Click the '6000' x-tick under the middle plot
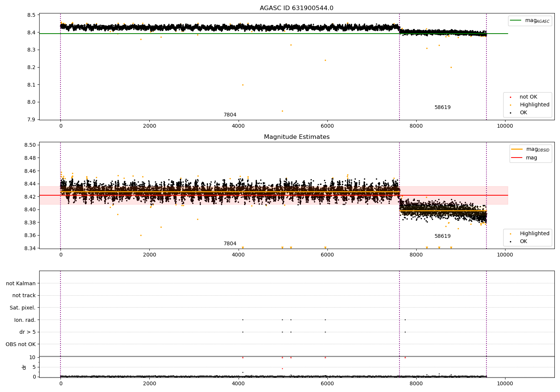Viewport: 560px width, 392px height. tap(327, 255)
